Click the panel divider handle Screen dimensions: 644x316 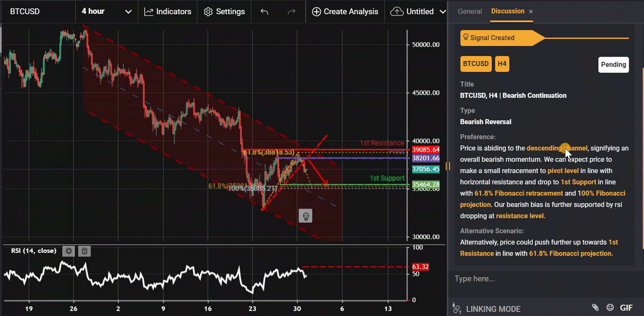coord(448,166)
